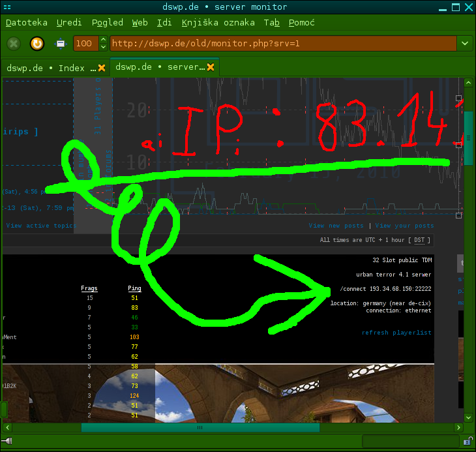This screenshot has height=452, width=476.
Task: Click the plug connection icon in status bar
Action: [8, 441]
